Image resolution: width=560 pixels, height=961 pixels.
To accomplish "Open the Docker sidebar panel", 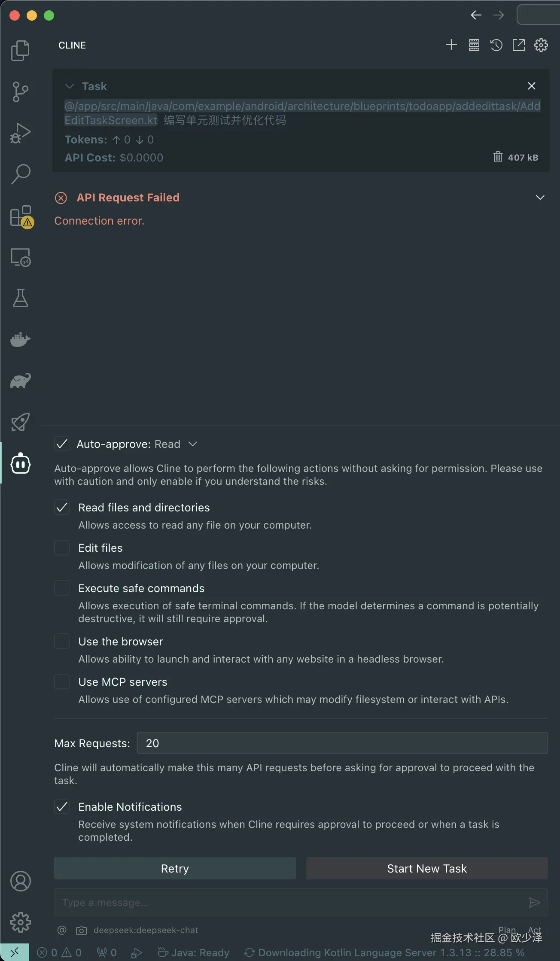I will click(20, 339).
